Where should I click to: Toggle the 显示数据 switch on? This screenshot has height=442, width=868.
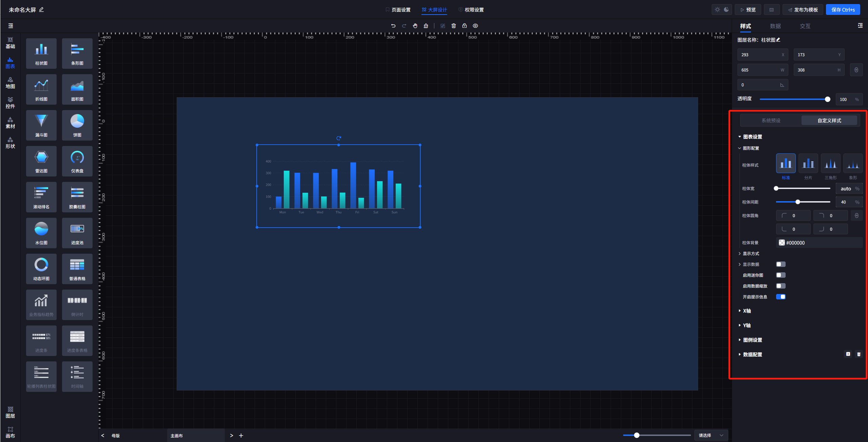point(781,264)
